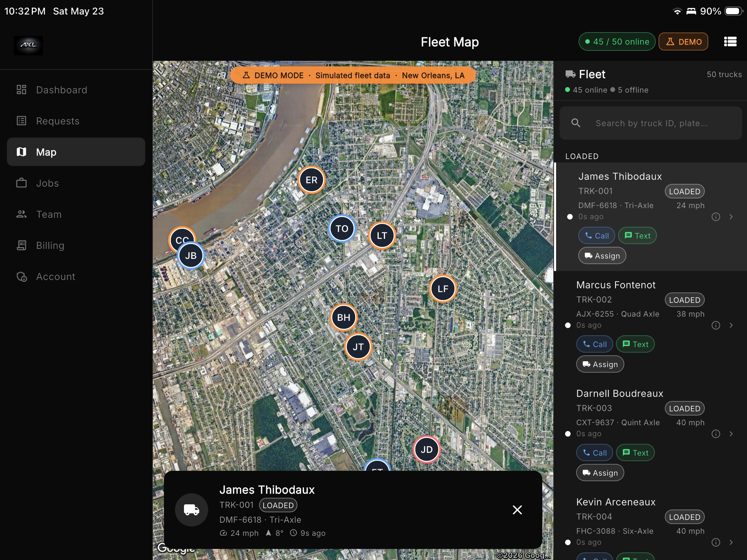
Task: Select the JB truck marker on map
Action: [191, 256]
